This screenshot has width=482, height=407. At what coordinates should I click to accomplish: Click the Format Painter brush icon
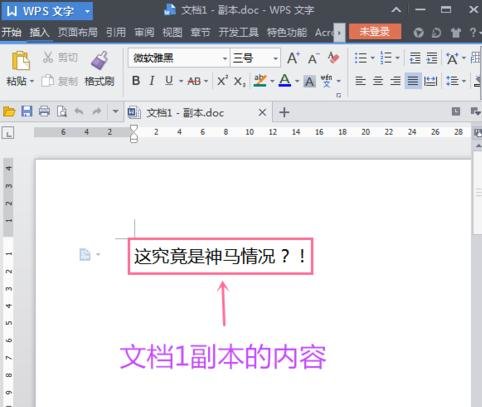click(99, 60)
